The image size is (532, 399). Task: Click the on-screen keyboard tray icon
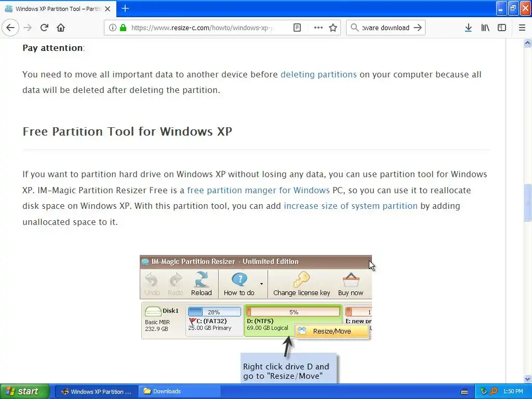point(464,392)
